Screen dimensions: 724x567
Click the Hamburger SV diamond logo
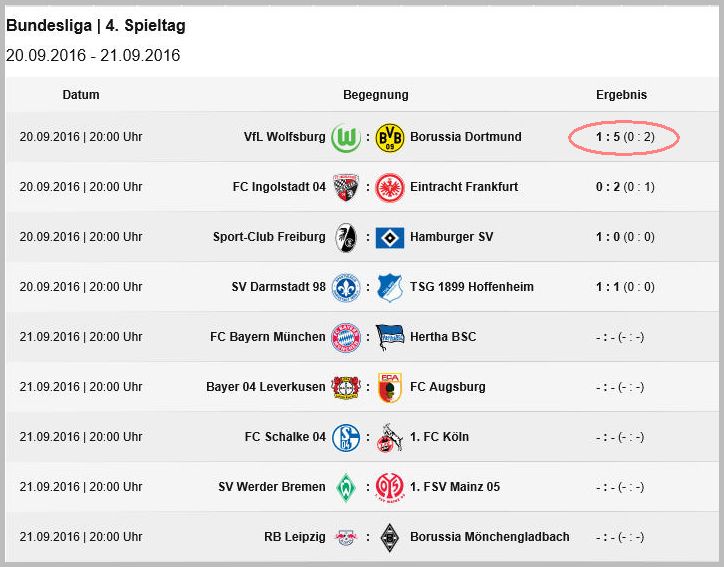(x=390, y=237)
